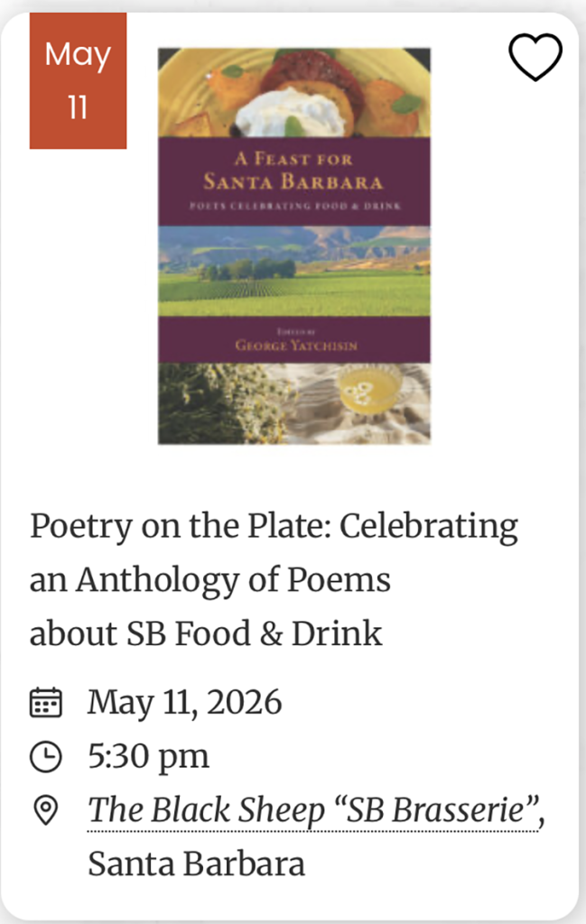The width and height of the screenshot is (586, 924).
Task: Open the Poetry on the Plate event title
Action: pos(274,578)
